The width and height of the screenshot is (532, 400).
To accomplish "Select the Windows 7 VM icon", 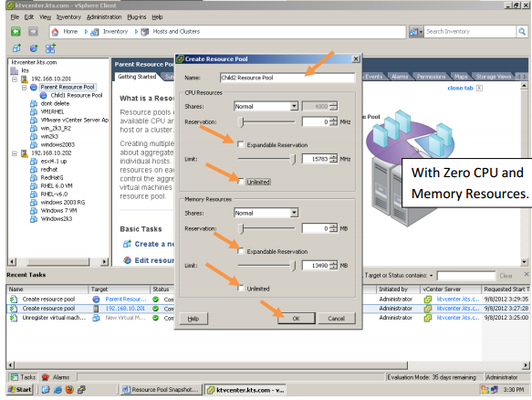I will point(34,211).
